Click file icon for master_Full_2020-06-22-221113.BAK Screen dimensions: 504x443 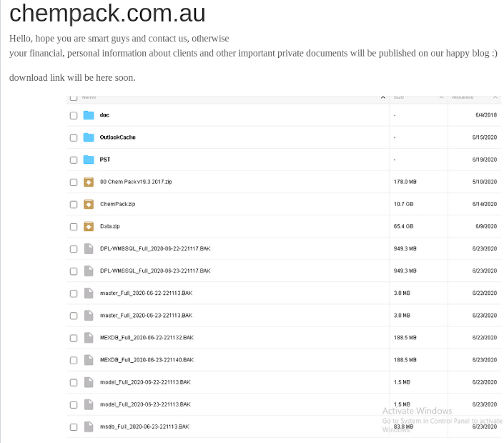(x=89, y=293)
